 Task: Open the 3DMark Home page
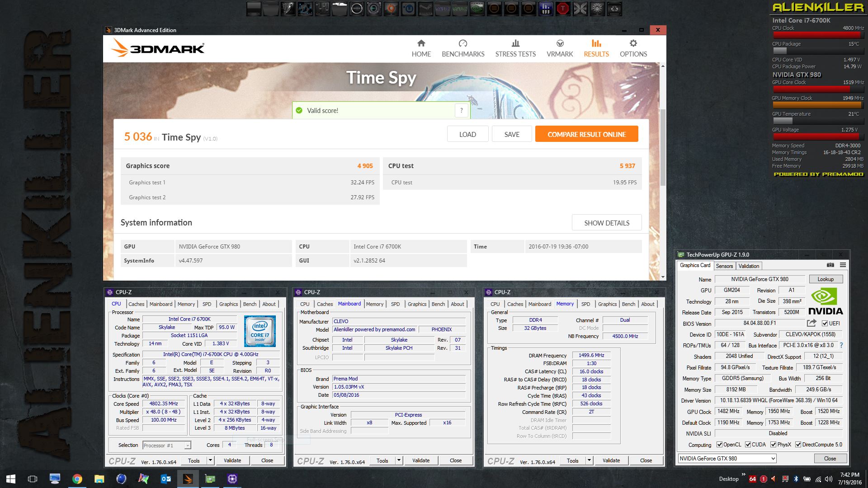[421, 48]
